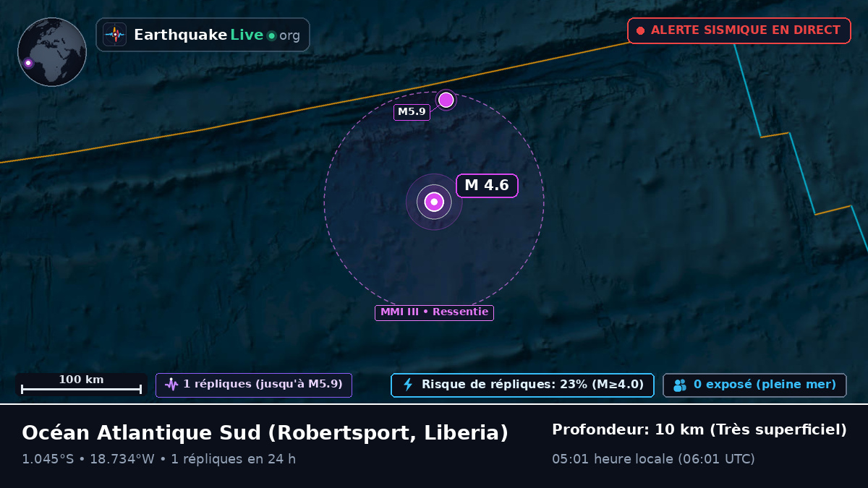Click the seismic waveform icon
This screenshot has height=488, width=868.
[171, 385]
